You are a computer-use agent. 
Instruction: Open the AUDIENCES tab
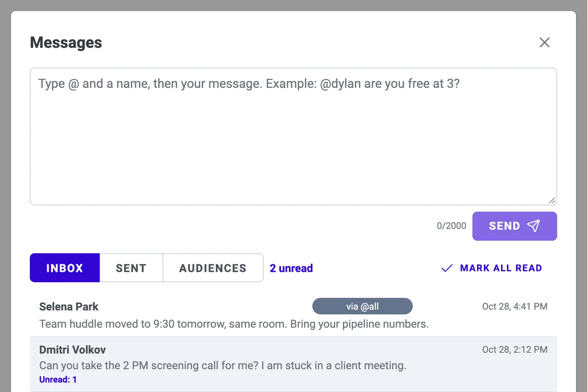pos(213,268)
